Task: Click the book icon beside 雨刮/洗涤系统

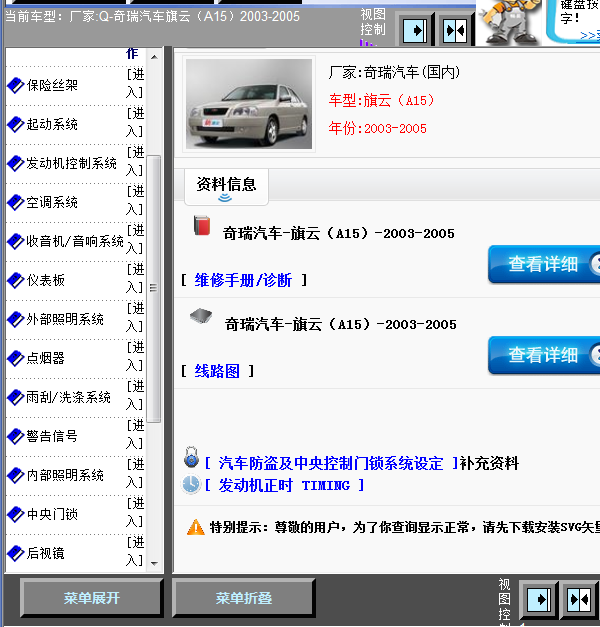Action: (16, 397)
